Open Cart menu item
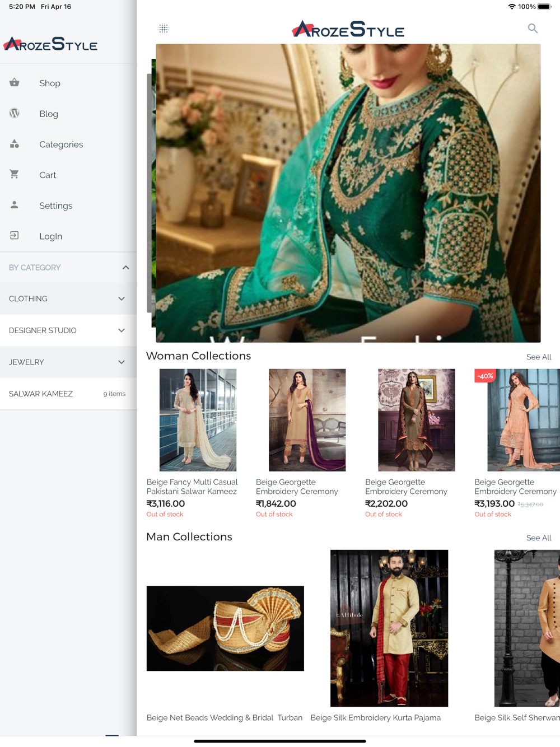The width and height of the screenshot is (560, 747). point(68,175)
